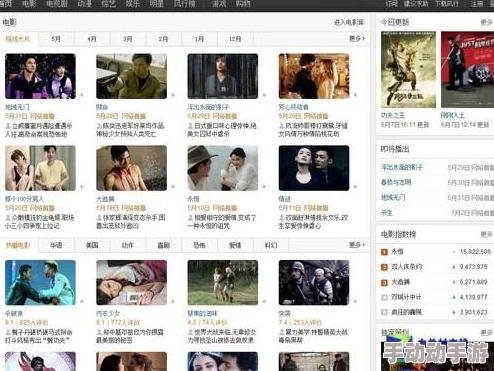Select the 喜剧 genre tab
Screen dimensions: 494x371
pos(163,245)
